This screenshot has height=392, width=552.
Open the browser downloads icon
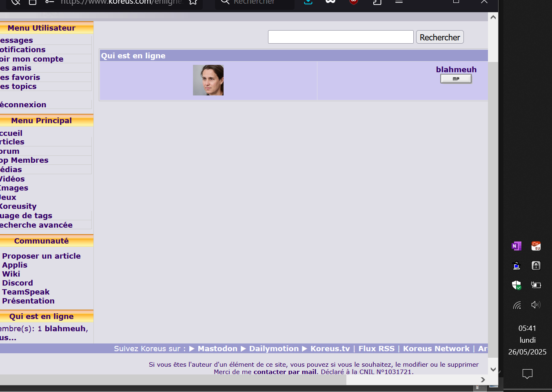308,2
